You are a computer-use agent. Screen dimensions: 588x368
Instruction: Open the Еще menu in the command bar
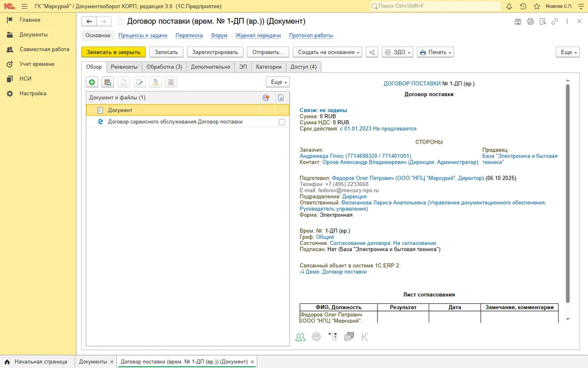tap(568, 52)
